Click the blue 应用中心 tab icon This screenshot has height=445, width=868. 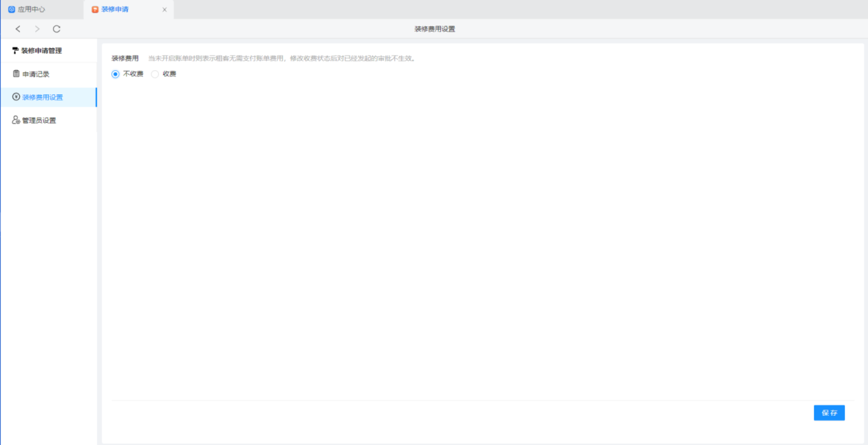[x=11, y=9]
